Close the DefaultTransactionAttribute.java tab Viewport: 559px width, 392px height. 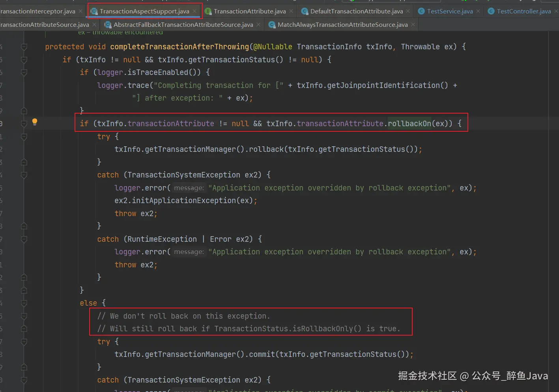coord(408,11)
